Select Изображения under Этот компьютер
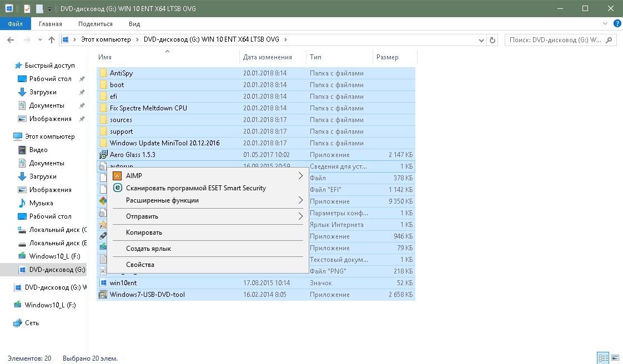Image resolution: width=623 pixels, height=364 pixels. [50, 190]
